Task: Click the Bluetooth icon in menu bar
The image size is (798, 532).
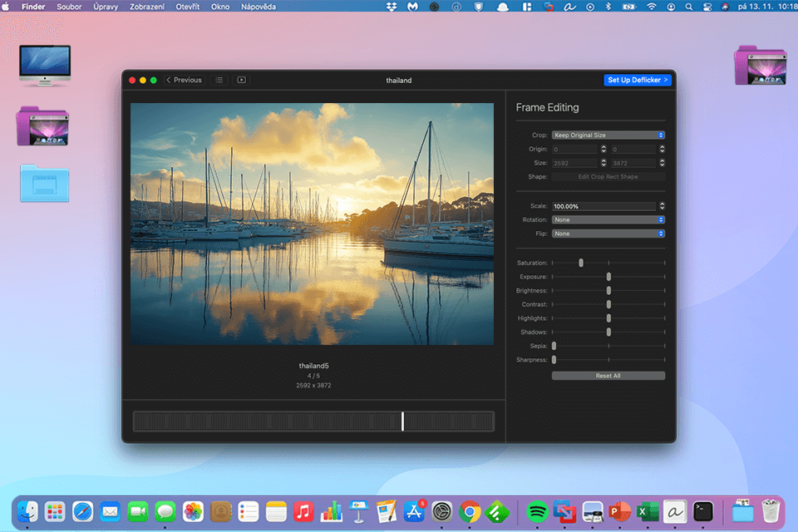Action: [x=608, y=7]
